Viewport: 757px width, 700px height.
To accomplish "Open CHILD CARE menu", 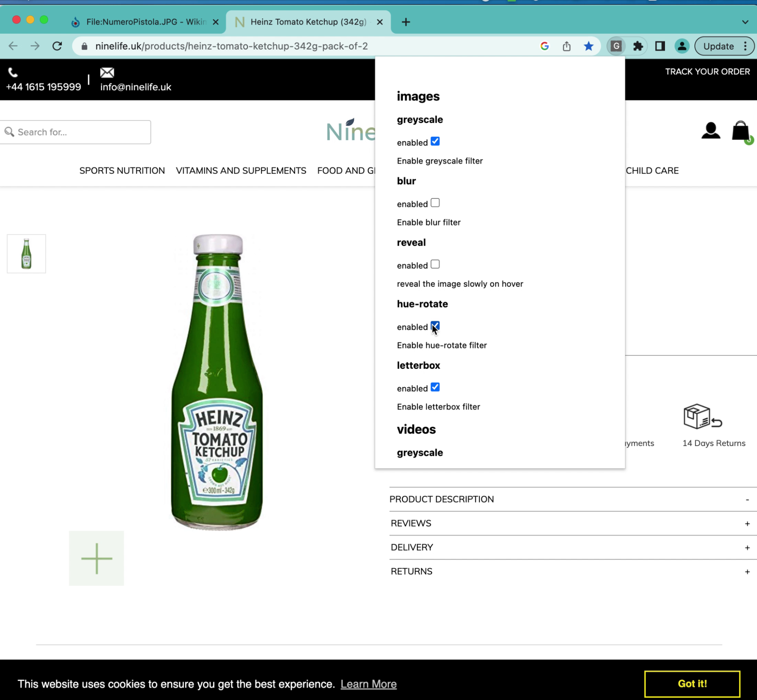I will click(652, 170).
